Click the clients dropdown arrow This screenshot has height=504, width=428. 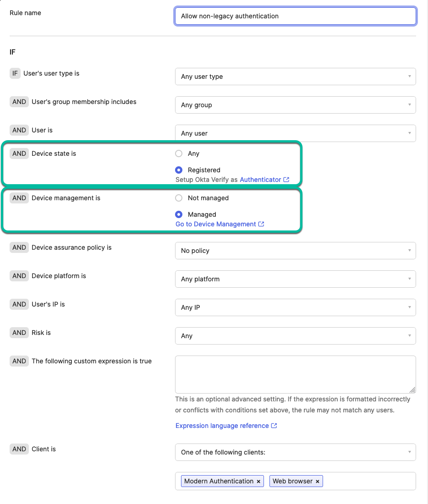(410, 452)
